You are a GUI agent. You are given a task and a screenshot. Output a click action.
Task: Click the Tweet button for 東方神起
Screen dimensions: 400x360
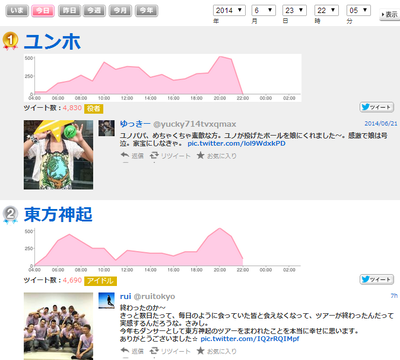coord(377,279)
